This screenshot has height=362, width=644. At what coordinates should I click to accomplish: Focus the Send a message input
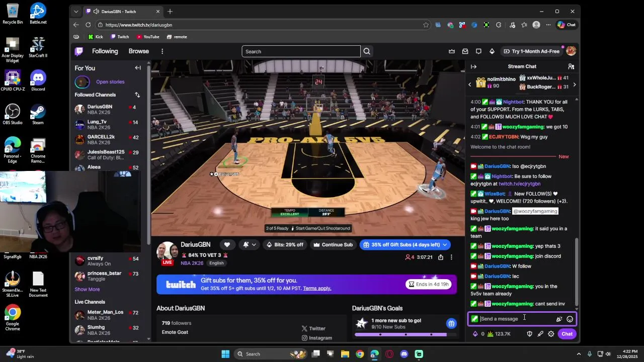(x=517, y=319)
